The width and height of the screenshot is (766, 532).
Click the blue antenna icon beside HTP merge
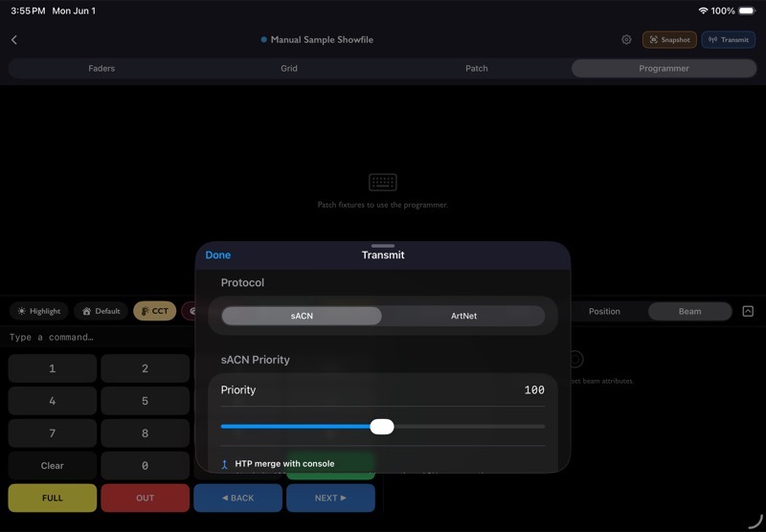coord(225,465)
